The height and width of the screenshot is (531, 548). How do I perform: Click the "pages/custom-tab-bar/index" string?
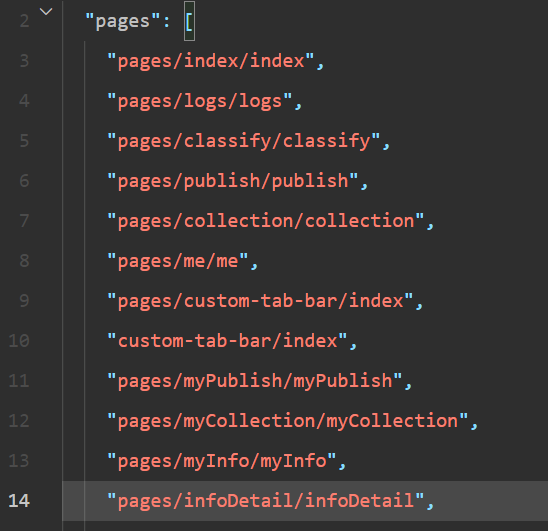260,301
